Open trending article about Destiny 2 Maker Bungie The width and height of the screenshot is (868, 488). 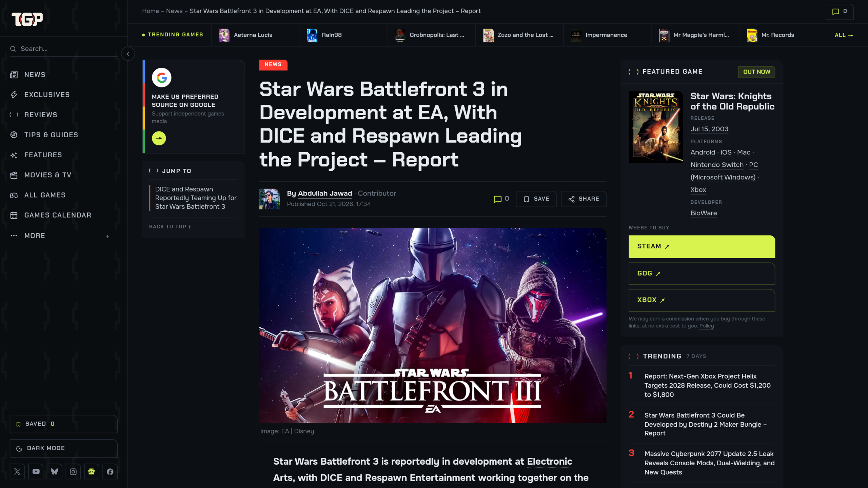tap(705, 424)
